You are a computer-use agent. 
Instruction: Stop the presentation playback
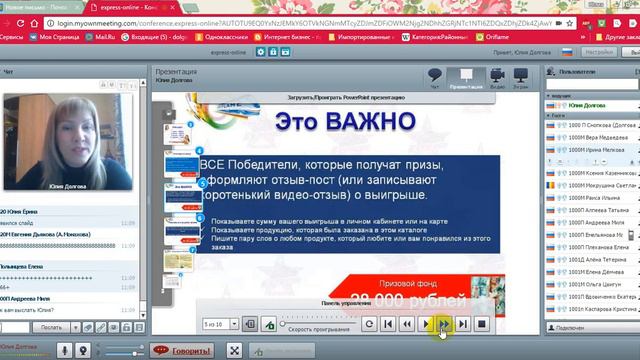(482, 324)
